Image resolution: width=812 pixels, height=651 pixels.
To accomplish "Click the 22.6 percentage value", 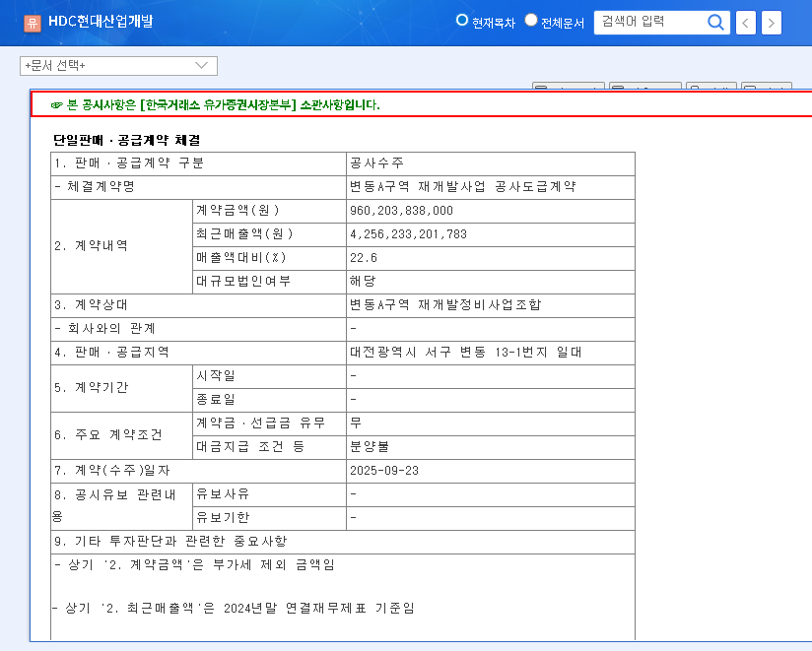I will click(x=364, y=258).
